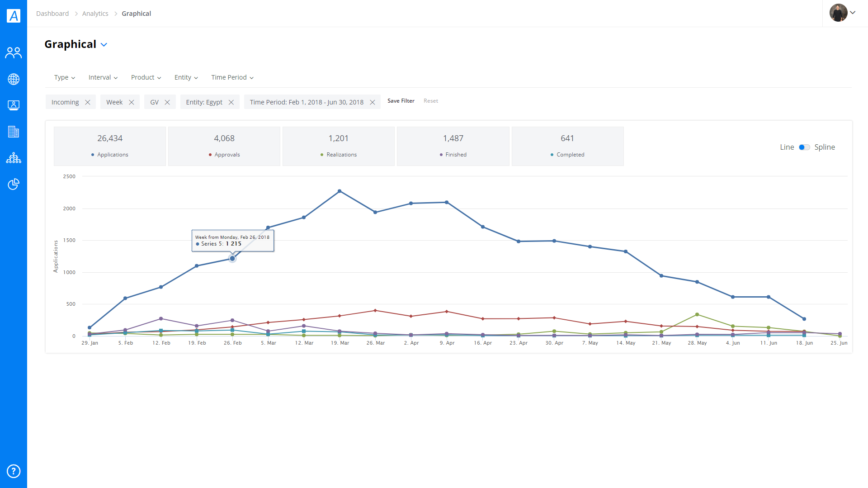Screen dimensions: 868x488
Task: Open the user avatar menu
Action: [843, 13]
